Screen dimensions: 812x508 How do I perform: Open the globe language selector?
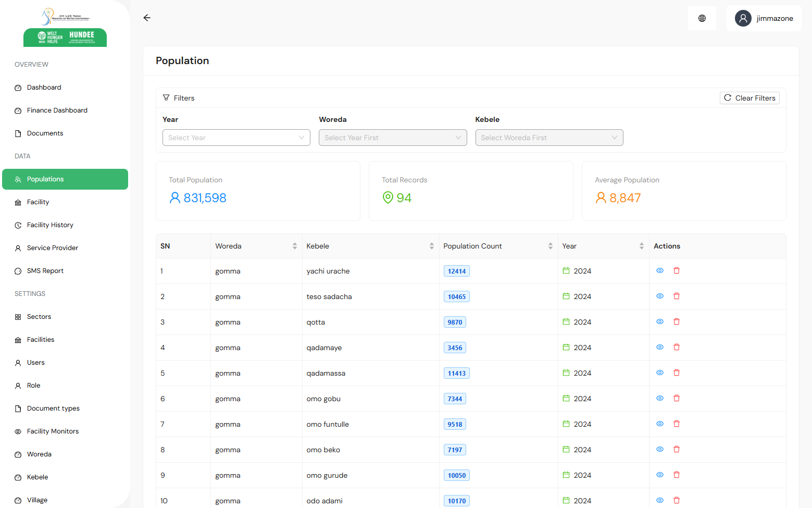coord(702,18)
